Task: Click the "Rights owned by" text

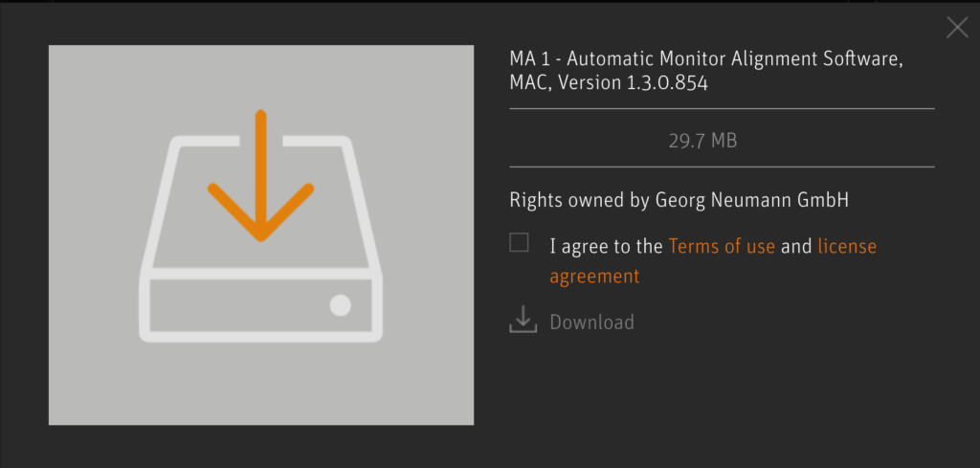Action: coord(579,201)
